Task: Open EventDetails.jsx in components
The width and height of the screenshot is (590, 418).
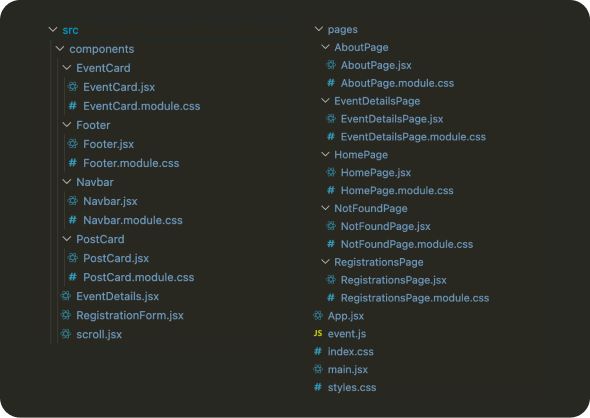Action: coord(117,296)
